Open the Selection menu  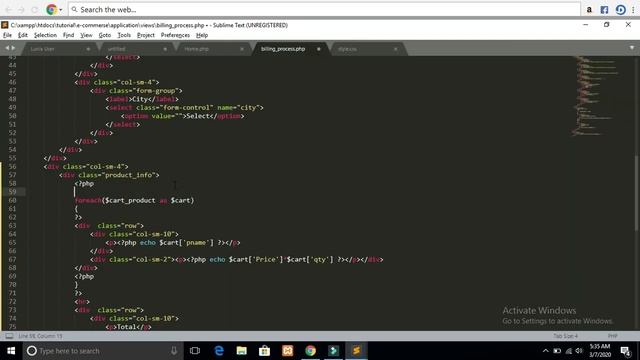[x=45, y=35]
